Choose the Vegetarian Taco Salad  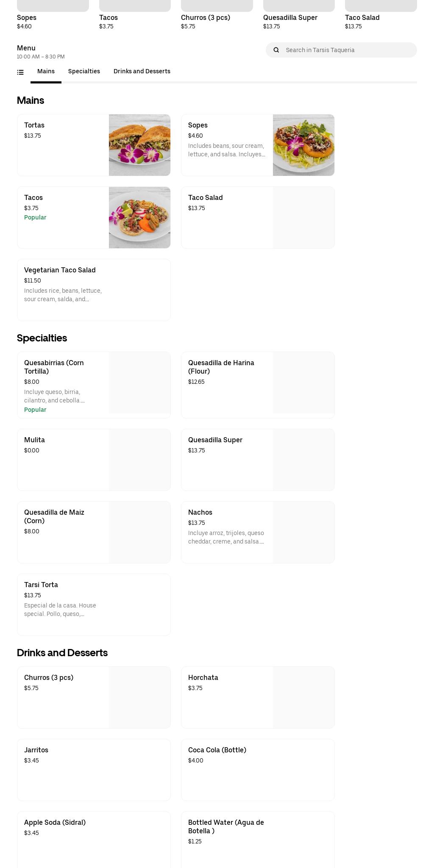(x=94, y=289)
